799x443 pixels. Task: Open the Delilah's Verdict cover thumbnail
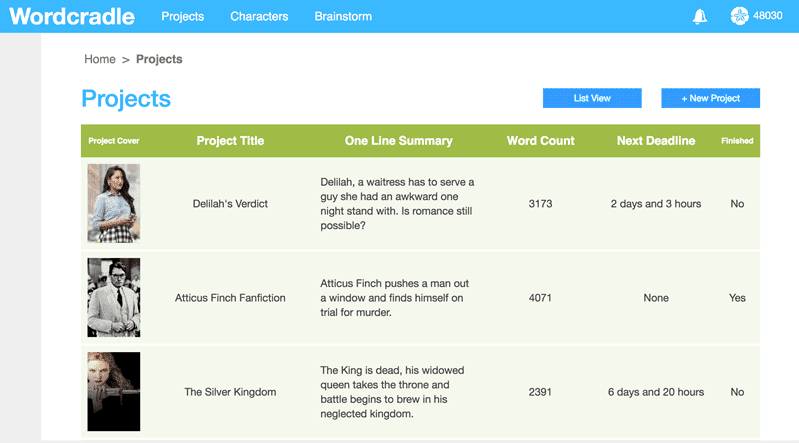tap(114, 203)
